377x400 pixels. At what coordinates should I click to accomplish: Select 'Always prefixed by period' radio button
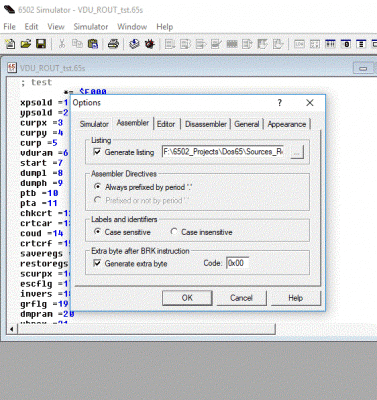coord(97,186)
